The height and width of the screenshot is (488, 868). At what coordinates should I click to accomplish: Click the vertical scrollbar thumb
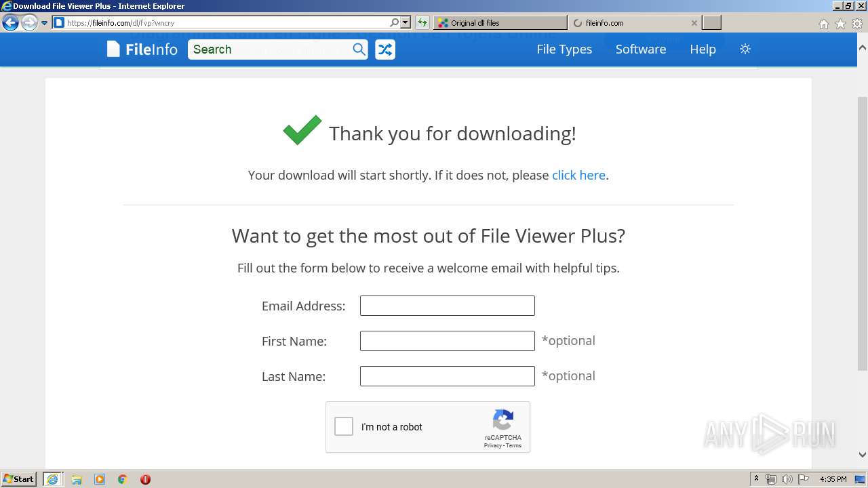(863, 234)
